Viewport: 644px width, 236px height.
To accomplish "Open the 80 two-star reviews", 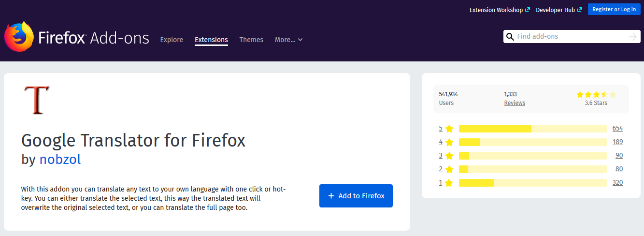I will pyautogui.click(x=619, y=169).
